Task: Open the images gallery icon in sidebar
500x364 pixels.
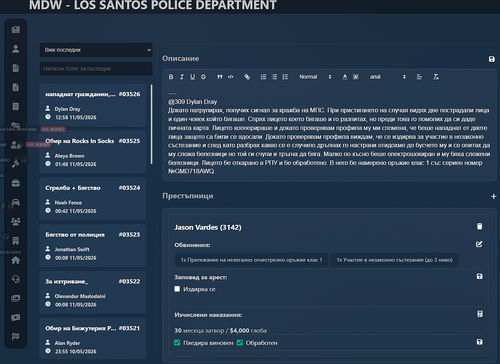Action: [x=15, y=298]
